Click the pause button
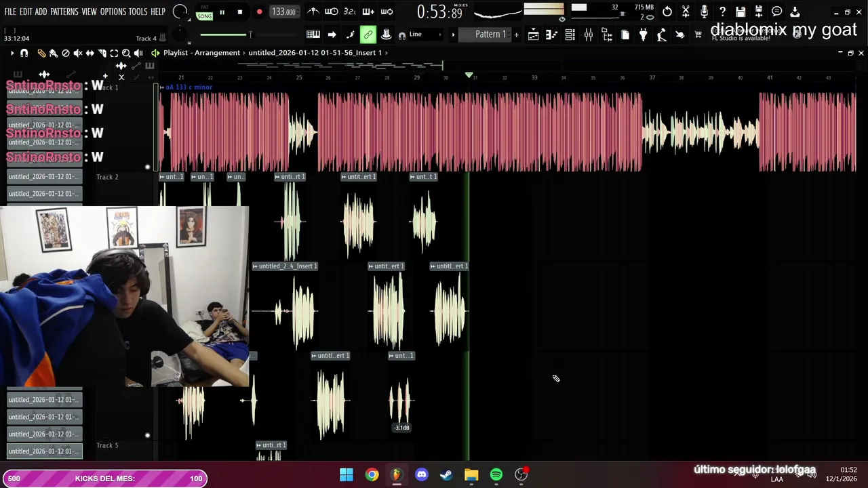The image size is (868, 488). [x=221, y=12]
